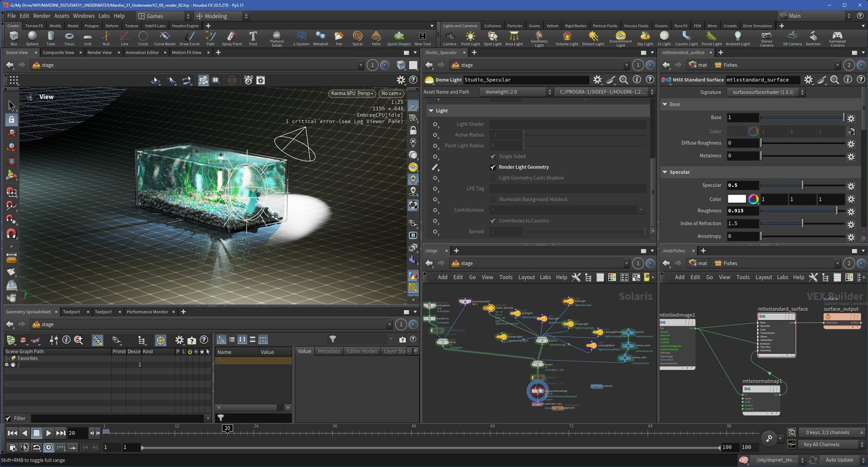
Task: Switch to the Animation Editor tab
Action: coord(142,52)
